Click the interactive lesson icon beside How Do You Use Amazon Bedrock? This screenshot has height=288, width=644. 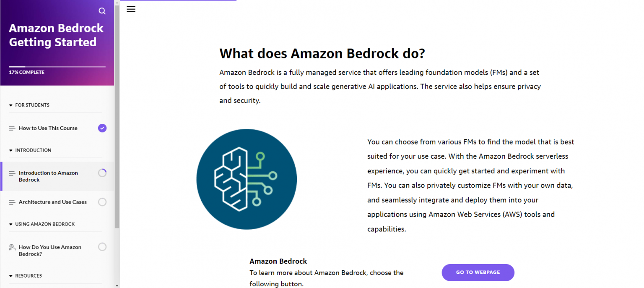tap(12, 247)
